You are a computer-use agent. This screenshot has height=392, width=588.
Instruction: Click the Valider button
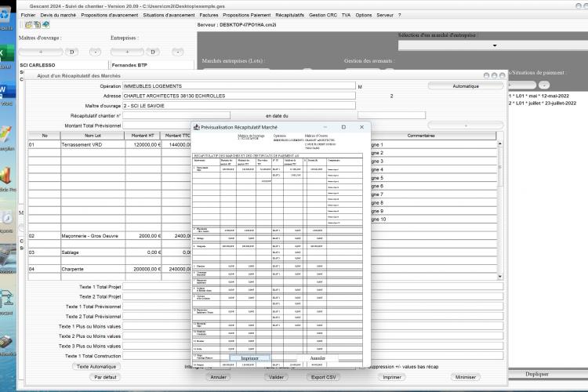coord(277,377)
